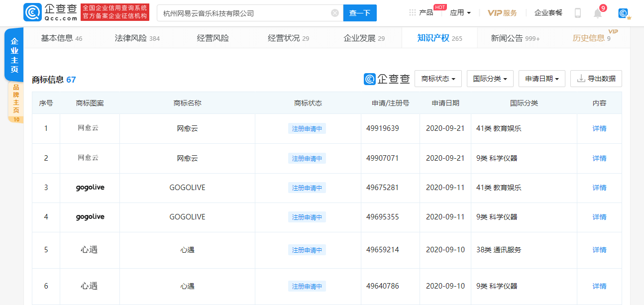Viewport: 644px width, 305px height.
Task: Switch to the 知识产权 tab
Action: 433,37
